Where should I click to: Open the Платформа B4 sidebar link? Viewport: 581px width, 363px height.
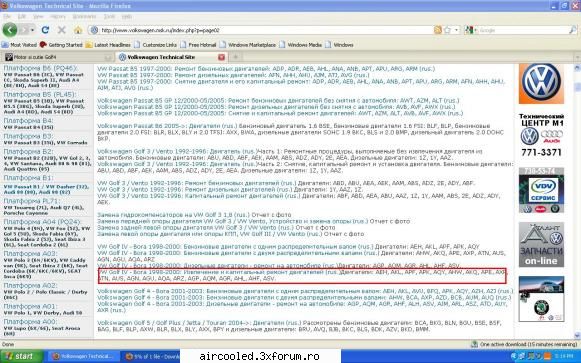[x=28, y=121]
